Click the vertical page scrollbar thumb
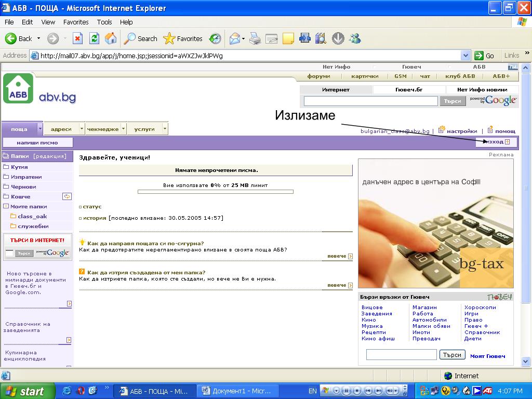Screen dimensions: 532x399 pyautogui.click(x=526, y=188)
